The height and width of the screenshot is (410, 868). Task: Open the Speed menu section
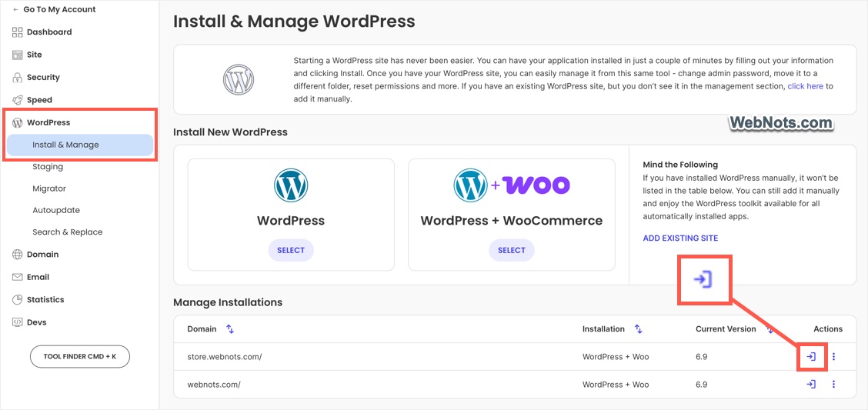click(39, 100)
